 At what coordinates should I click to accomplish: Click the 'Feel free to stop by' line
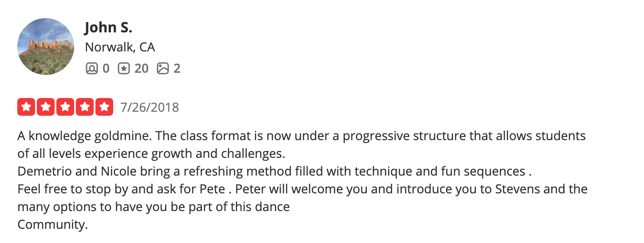pos(303,189)
